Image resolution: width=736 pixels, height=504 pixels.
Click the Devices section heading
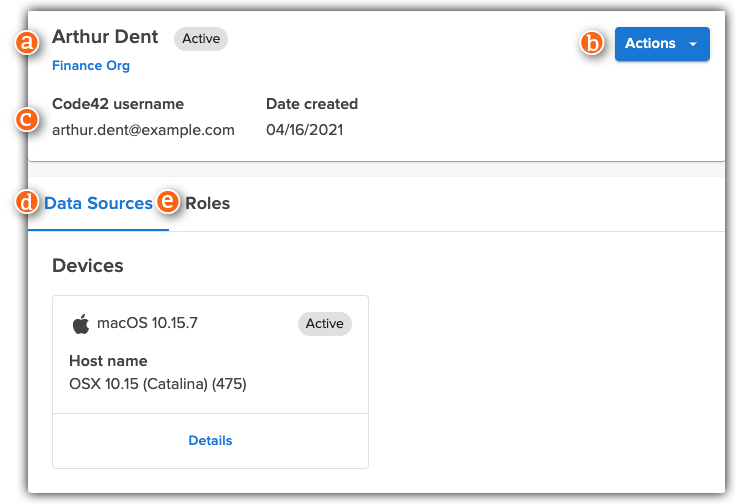tap(88, 266)
